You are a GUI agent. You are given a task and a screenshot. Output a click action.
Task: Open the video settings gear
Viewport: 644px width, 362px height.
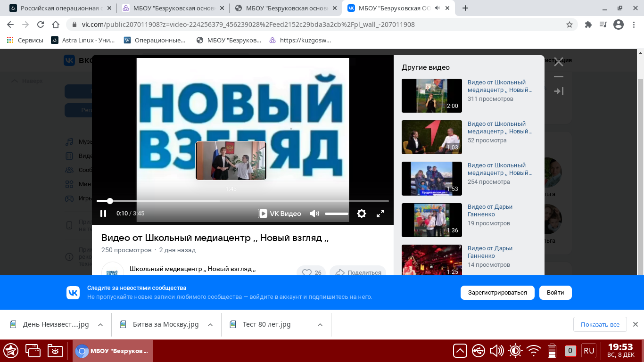coord(362,214)
